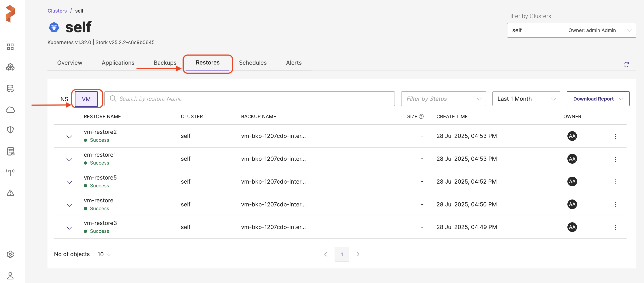
Task: Open the Last 1 Month time dropdown
Action: (x=526, y=99)
